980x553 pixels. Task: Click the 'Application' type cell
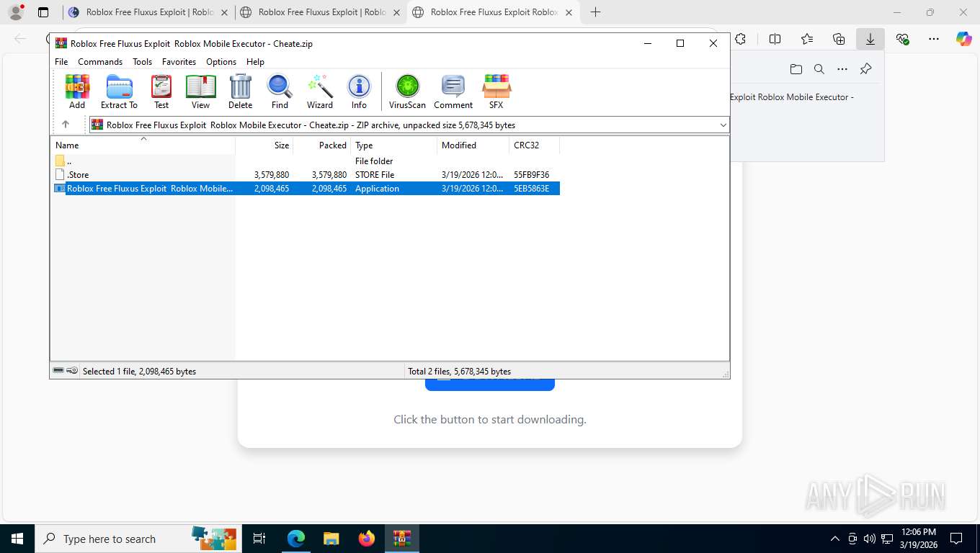[377, 189]
